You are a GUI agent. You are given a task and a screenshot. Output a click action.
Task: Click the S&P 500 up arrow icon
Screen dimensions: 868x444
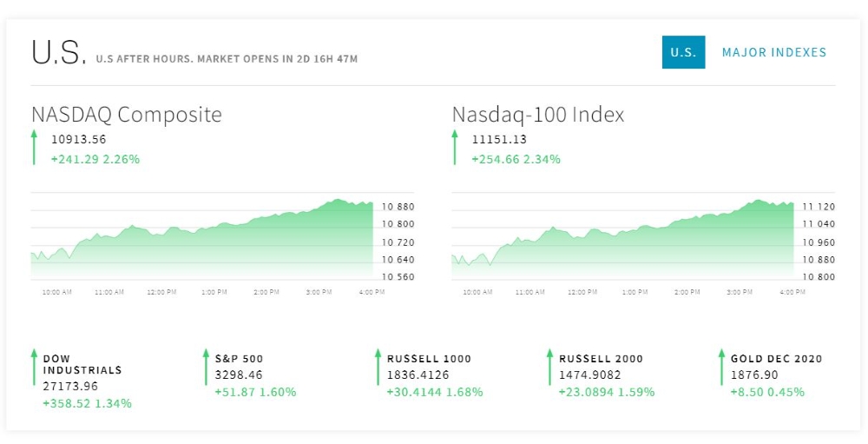coord(206,367)
